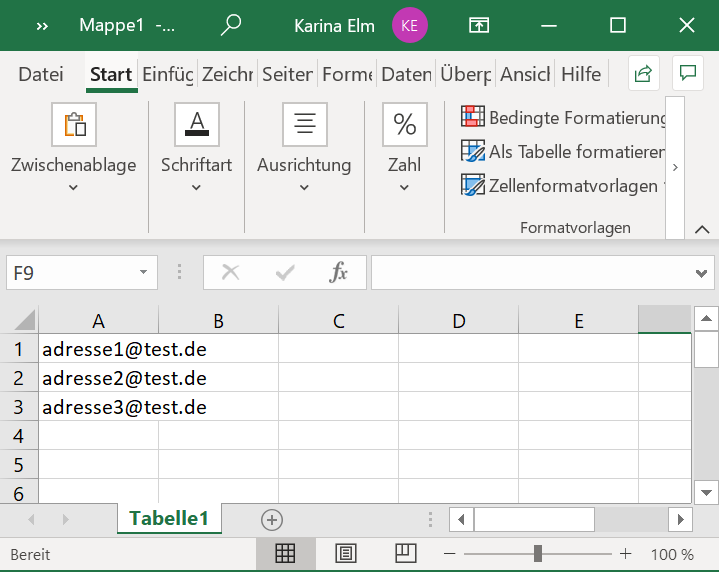Expand Ausrichtung dropdown chevron
719x572 pixels.
[x=304, y=187]
